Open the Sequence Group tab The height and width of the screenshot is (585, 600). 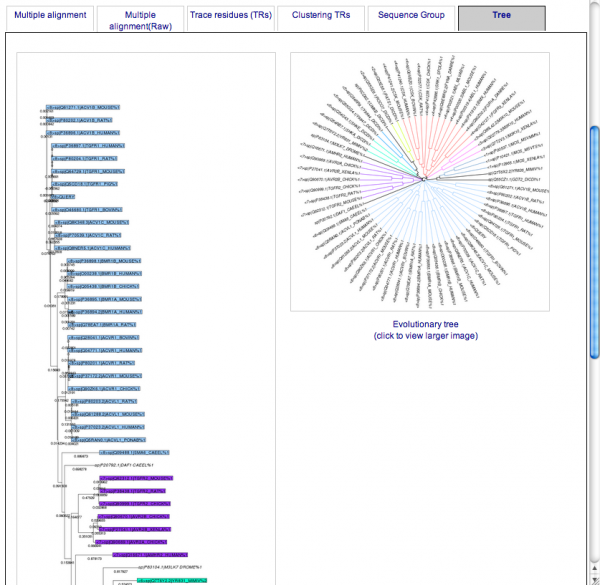coord(411,17)
